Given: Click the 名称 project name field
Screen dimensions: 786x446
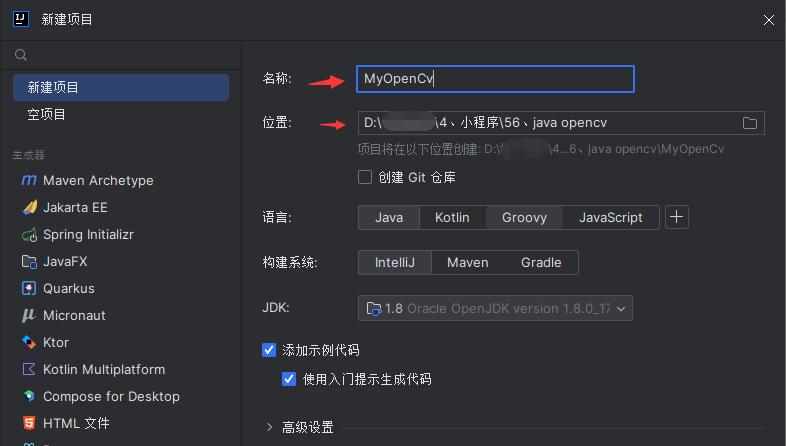Looking at the screenshot, I should pos(495,79).
